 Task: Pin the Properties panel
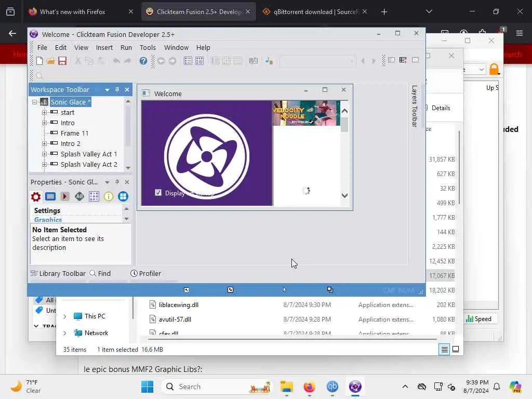(117, 182)
